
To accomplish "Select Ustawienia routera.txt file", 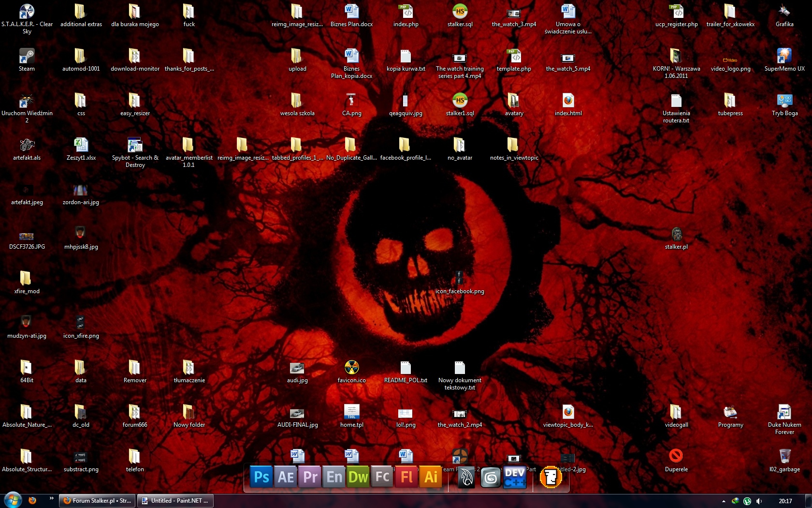I will [676, 107].
